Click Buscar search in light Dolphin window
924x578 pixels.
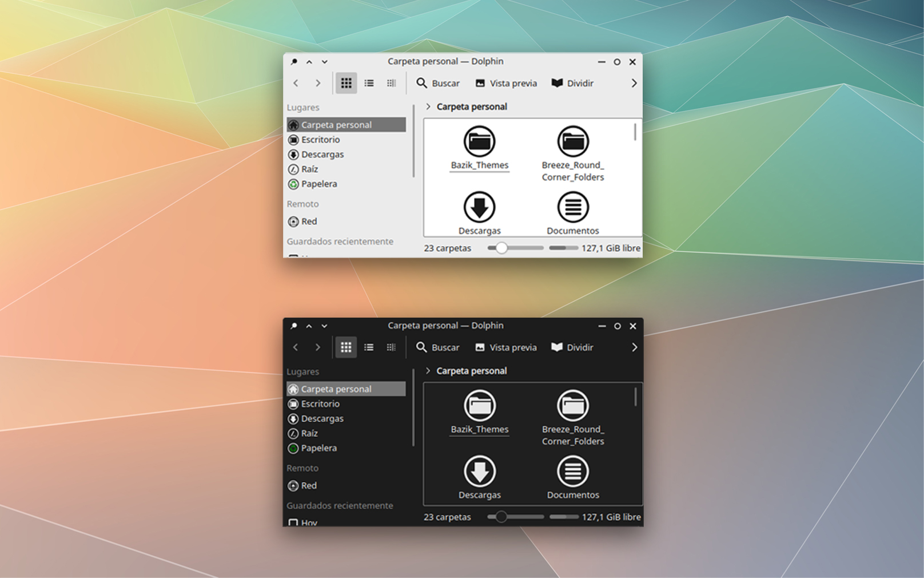[x=438, y=83]
